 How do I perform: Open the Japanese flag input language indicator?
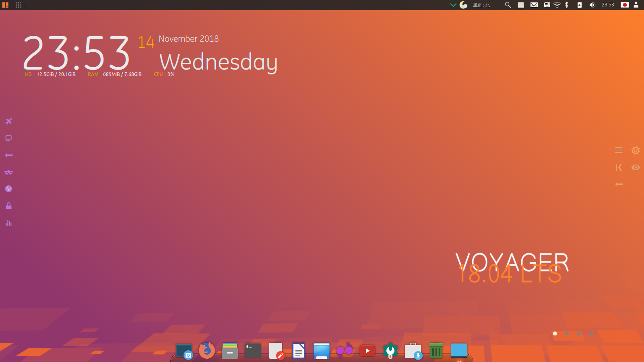[x=625, y=5]
